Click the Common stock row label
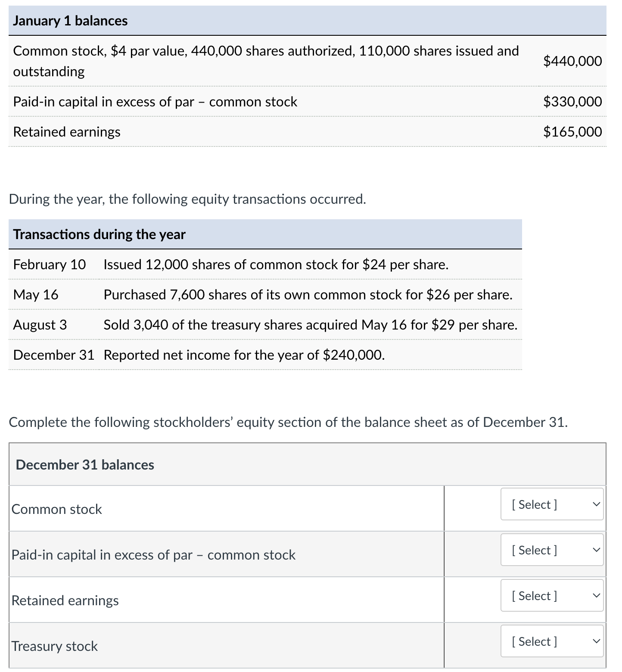Image resolution: width=622 pixels, height=672 pixels. click(x=56, y=509)
